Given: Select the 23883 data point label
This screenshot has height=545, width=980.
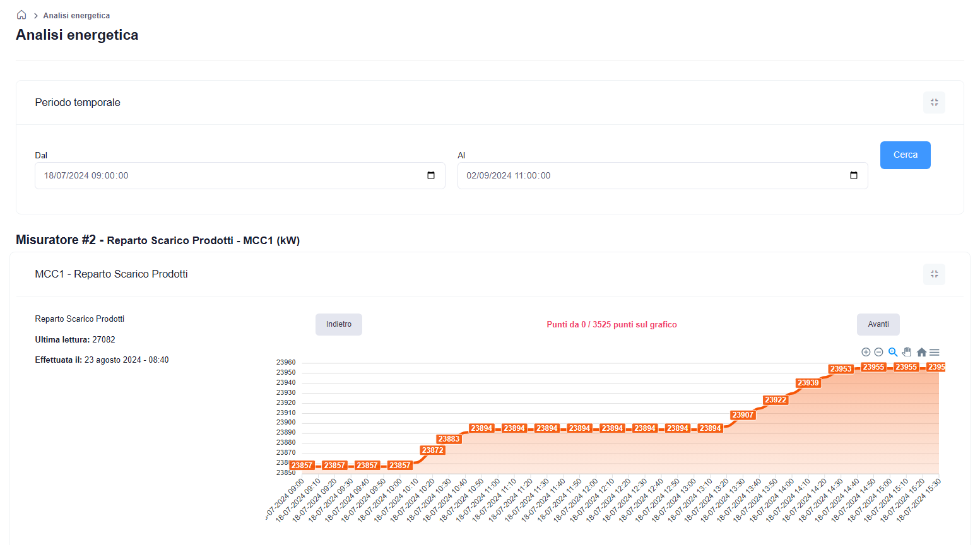Looking at the screenshot, I should [449, 439].
